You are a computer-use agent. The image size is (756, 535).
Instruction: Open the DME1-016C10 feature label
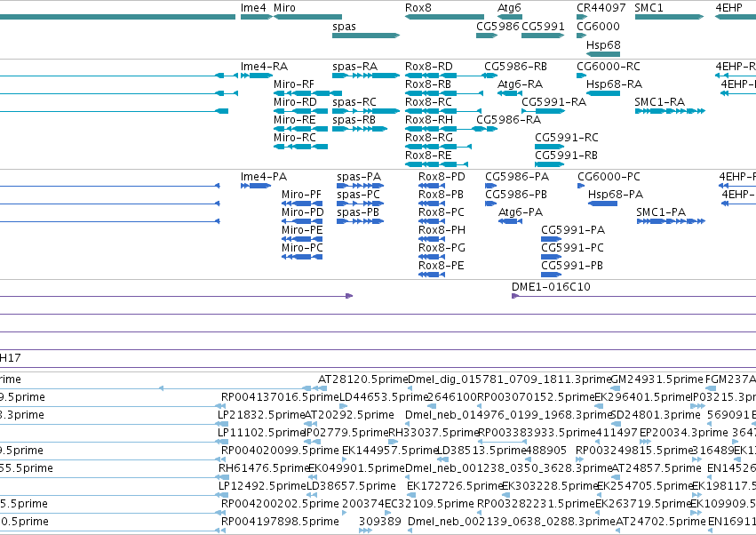(x=551, y=287)
